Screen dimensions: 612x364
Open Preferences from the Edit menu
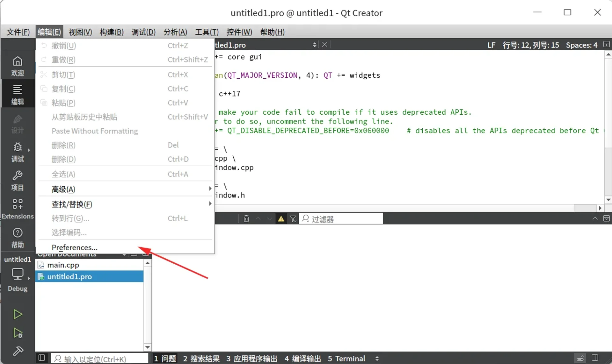click(x=74, y=247)
